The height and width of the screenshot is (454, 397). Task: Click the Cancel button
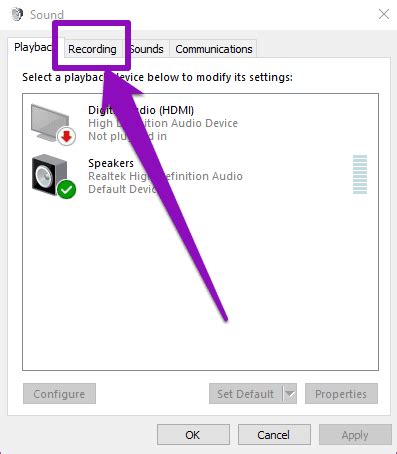click(x=274, y=435)
